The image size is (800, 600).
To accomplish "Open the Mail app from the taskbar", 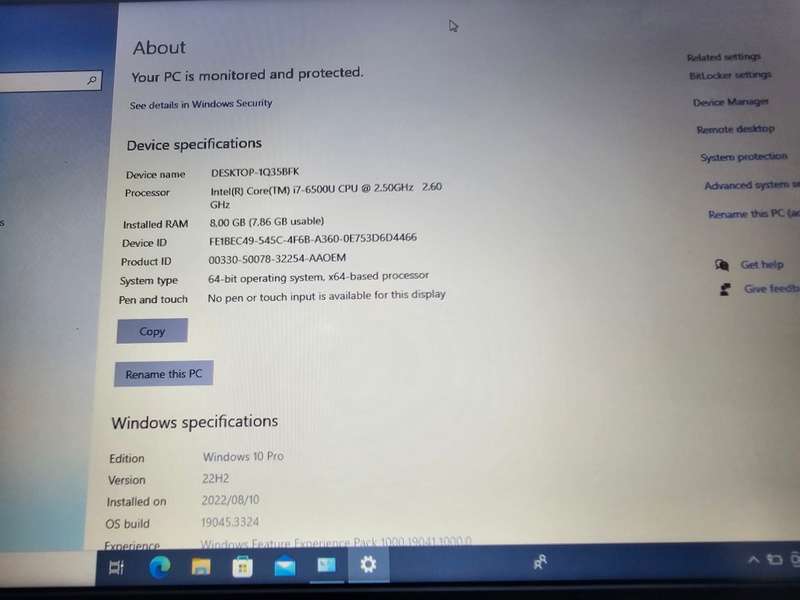I will pos(285,566).
